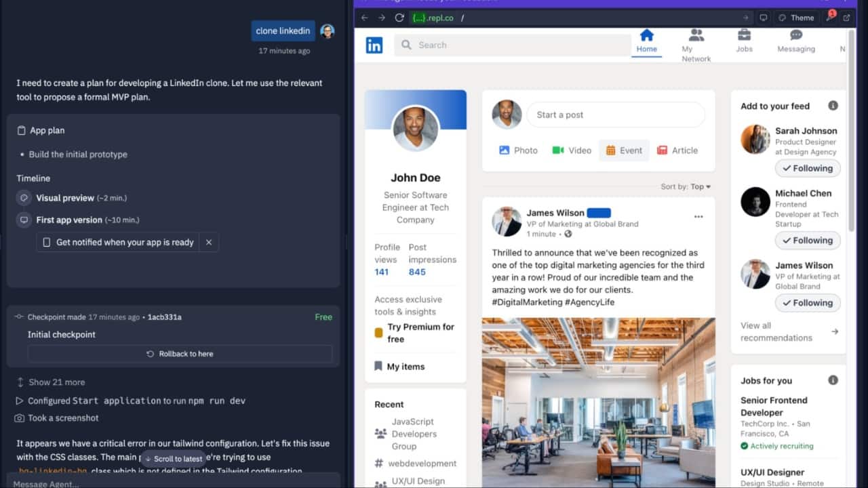This screenshot has height=488, width=868.
Task: Click the Configured Start application entry
Action: [131, 401]
